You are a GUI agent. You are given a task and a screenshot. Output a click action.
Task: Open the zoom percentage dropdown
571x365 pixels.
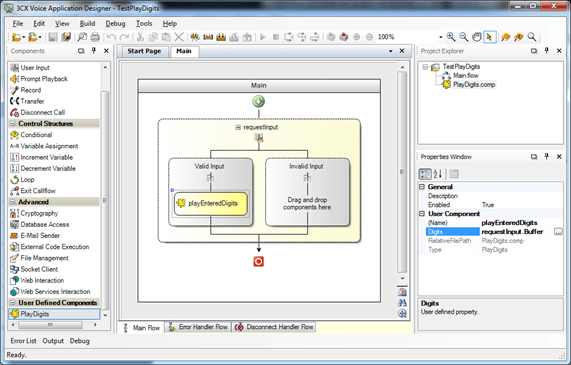pyautogui.click(x=440, y=37)
